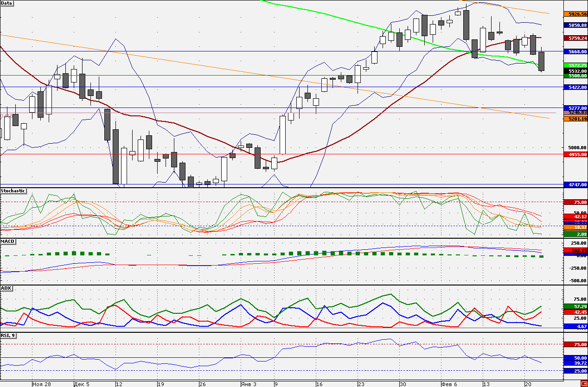Click the 5850.88 price label
Image resolution: width=588 pixels, height=387 pixels.
tap(575, 25)
